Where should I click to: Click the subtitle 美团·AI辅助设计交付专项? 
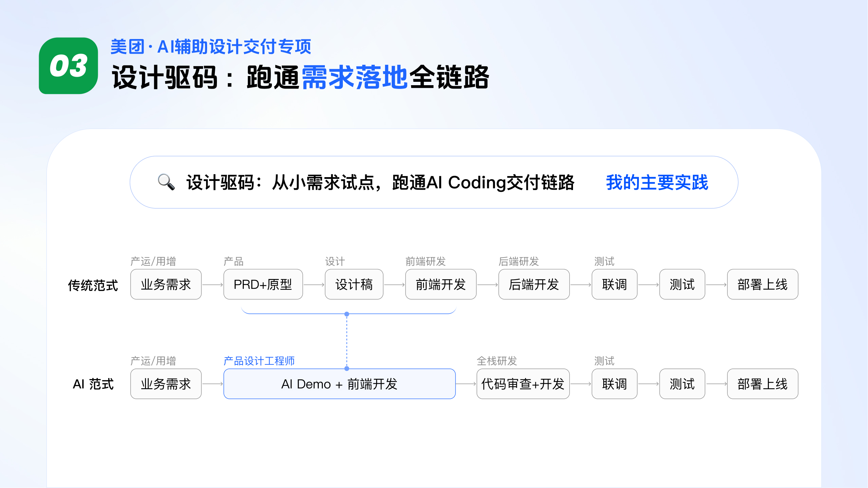tap(211, 46)
